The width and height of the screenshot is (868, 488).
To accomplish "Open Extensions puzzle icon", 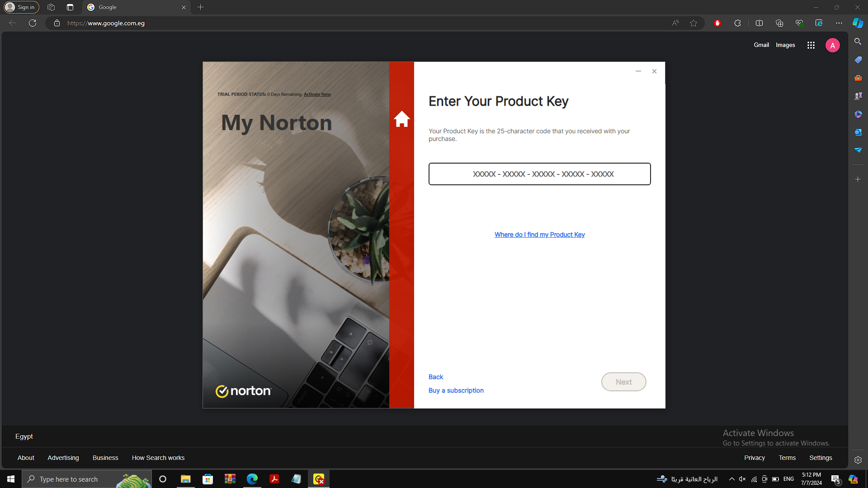I will 738,23.
